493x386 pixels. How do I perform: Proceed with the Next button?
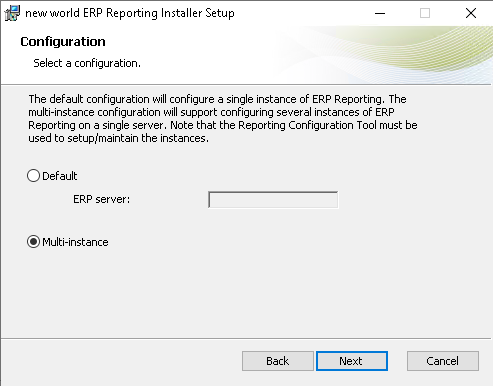click(x=352, y=361)
